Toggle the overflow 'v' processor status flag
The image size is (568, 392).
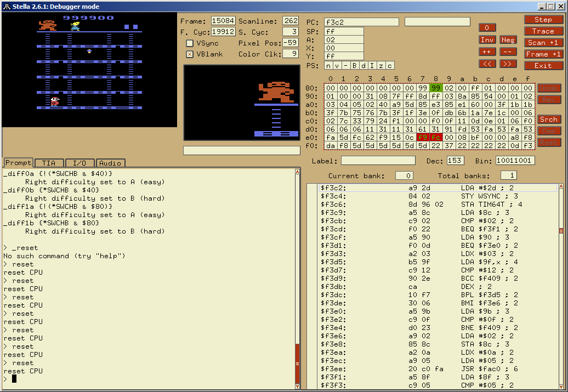tap(337, 66)
